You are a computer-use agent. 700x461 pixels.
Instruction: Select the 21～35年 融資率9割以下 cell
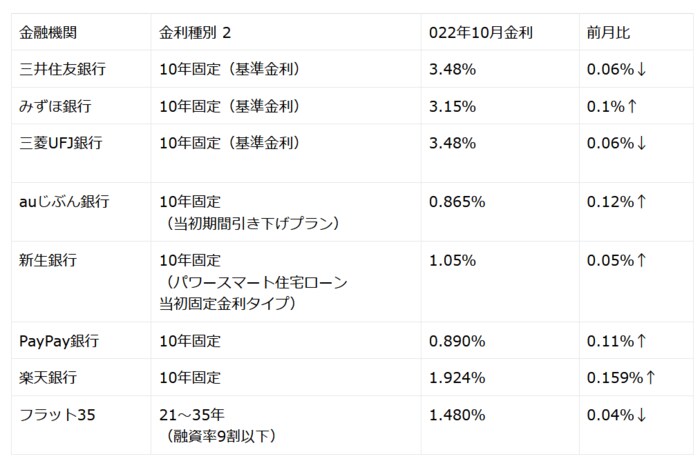[x=220, y=425]
